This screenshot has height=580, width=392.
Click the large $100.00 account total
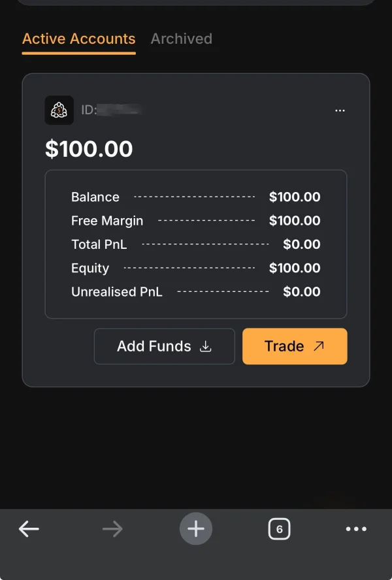pyautogui.click(x=89, y=149)
